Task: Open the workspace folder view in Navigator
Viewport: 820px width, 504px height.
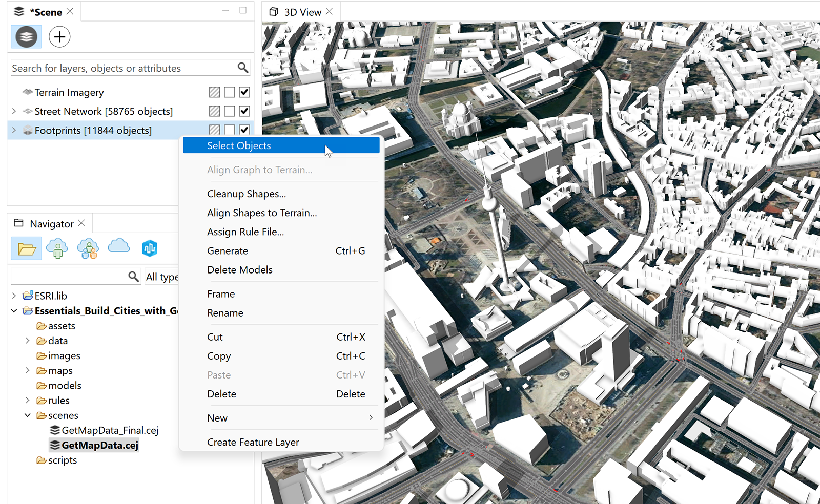Action: click(x=26, y=248)
